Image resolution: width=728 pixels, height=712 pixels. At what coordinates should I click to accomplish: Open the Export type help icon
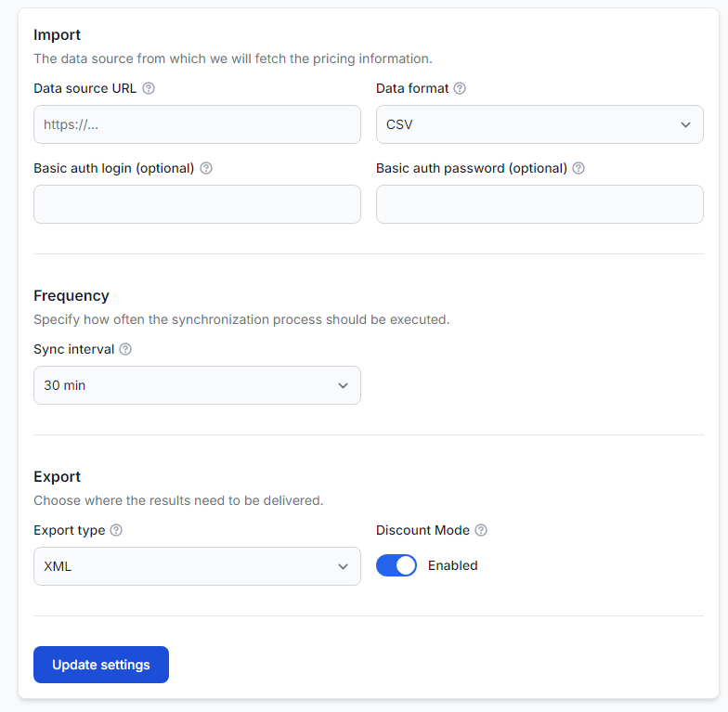click(116, 530)
